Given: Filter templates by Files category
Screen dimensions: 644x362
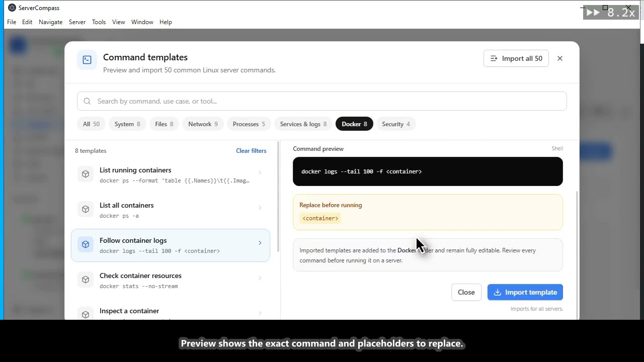Looking at the screenshot, I should coord(164,124).
